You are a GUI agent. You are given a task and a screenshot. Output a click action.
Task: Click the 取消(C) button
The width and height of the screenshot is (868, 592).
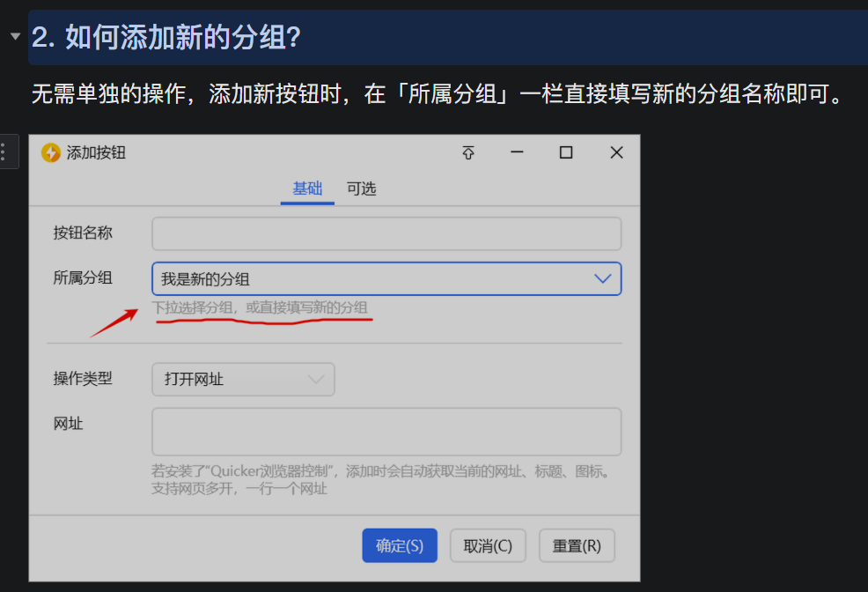[x=488, y=545]
